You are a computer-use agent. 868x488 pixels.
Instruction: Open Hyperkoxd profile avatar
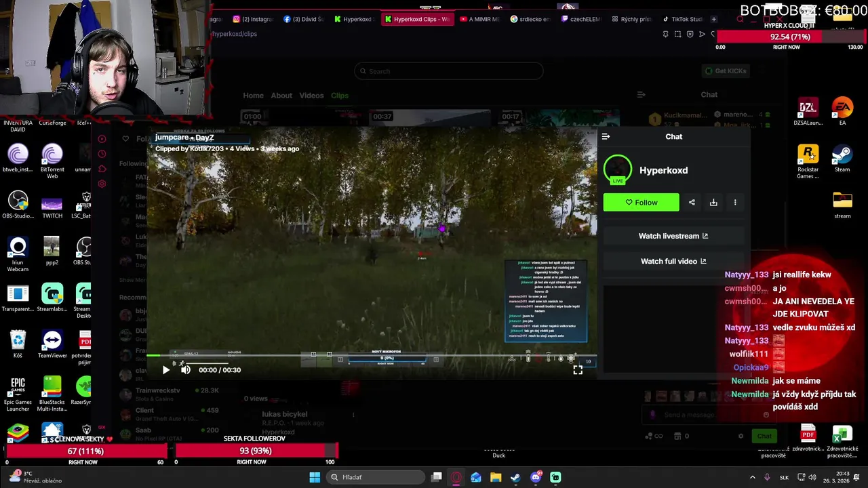click(618, 170)
